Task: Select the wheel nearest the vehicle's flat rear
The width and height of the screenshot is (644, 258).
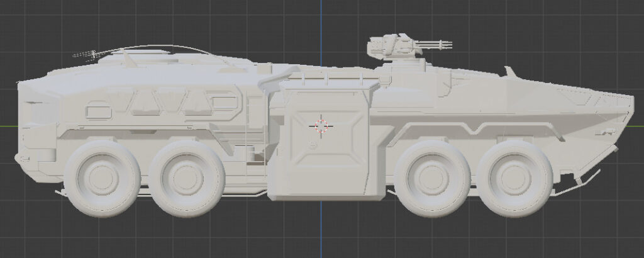Action: click(x=103, y=178)
